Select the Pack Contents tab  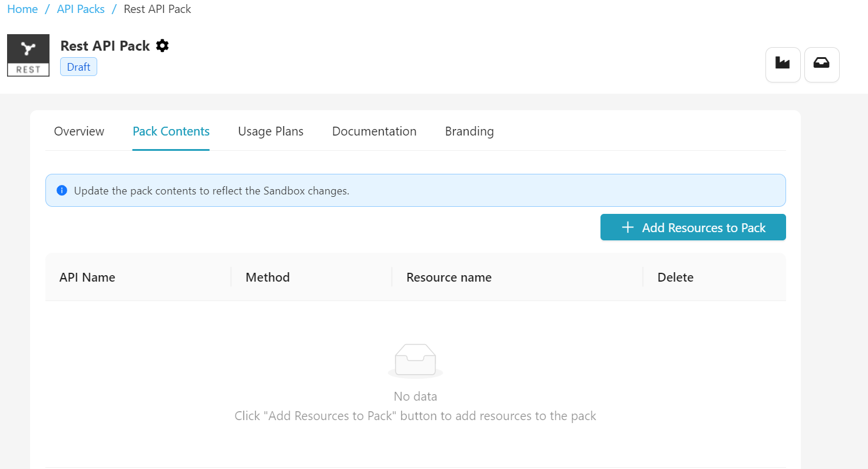[171, 131]
